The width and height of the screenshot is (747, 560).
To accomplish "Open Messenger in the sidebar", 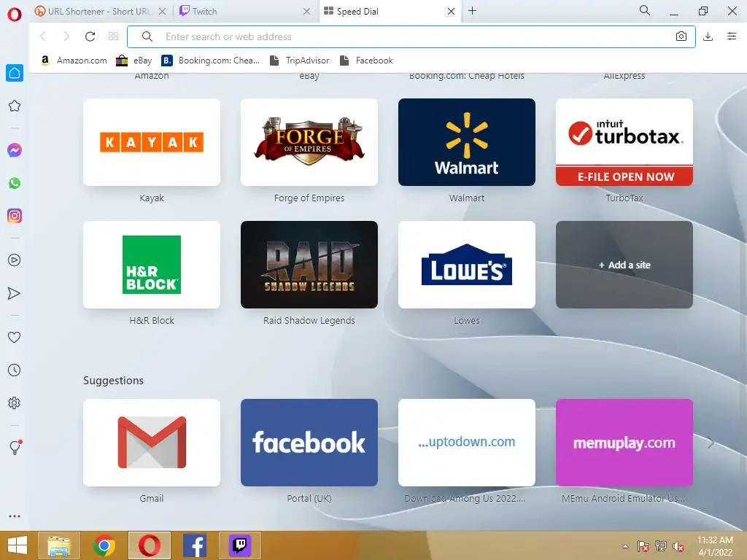I will 15,150.
